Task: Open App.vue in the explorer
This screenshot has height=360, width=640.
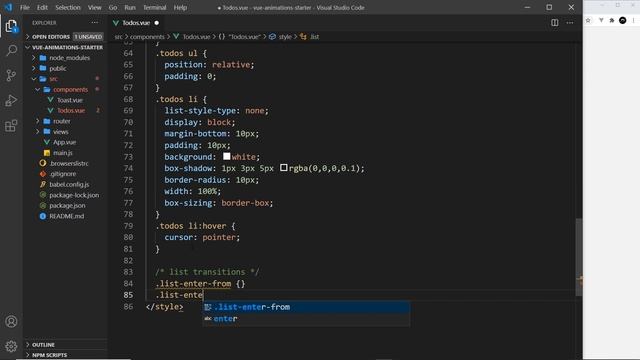Action: 64,142
